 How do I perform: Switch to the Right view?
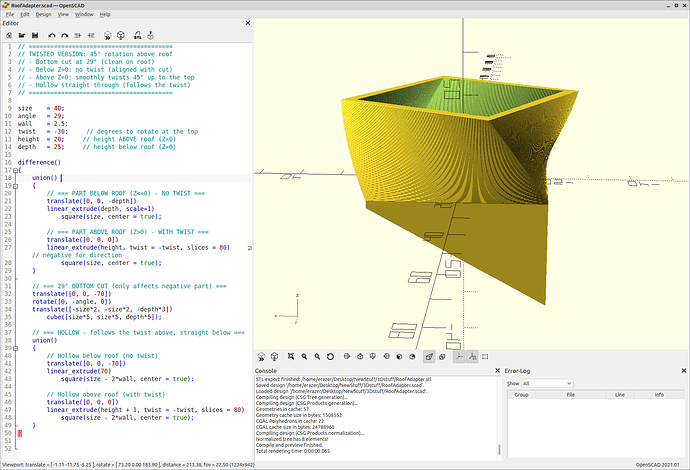[347, 356]
